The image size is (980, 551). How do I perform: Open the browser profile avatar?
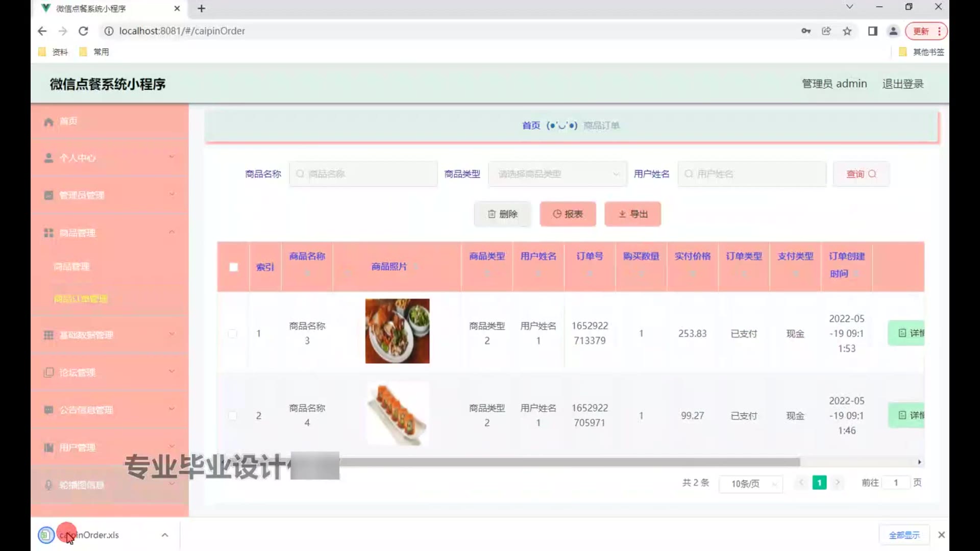tap(893, 31)
